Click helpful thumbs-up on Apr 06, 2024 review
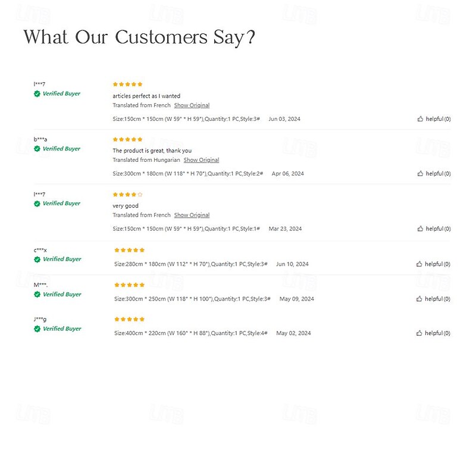The height and width of the screenshot is (476, 476). tap(420, 174)
